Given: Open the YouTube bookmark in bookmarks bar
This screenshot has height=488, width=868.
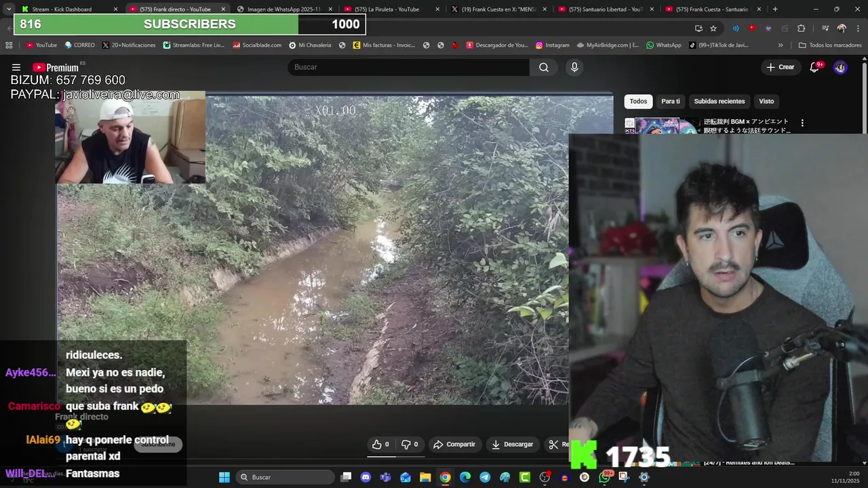Looking at the screenshot, I should click(41, 45).
